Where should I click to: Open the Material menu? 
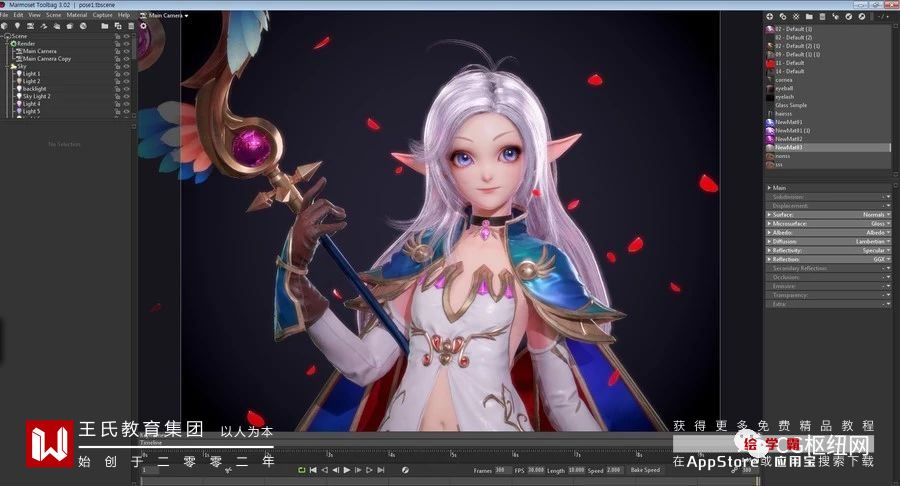(x=77, y=15)
